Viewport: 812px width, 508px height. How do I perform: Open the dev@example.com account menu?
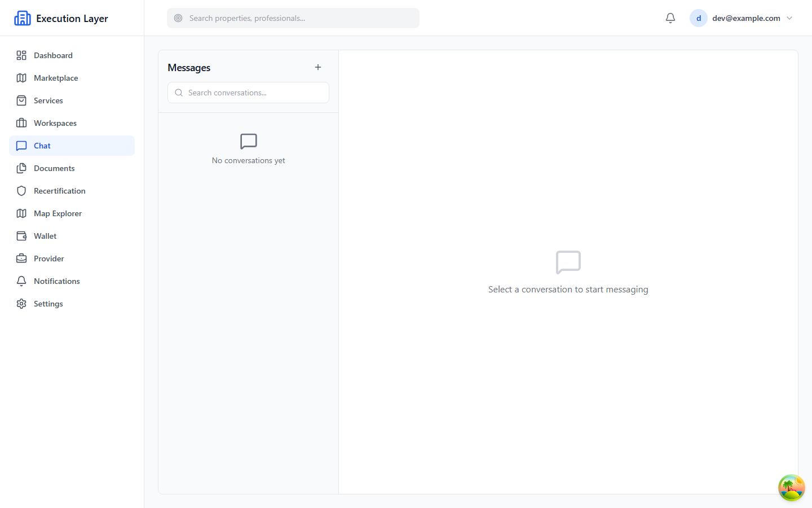pos(742,18)
